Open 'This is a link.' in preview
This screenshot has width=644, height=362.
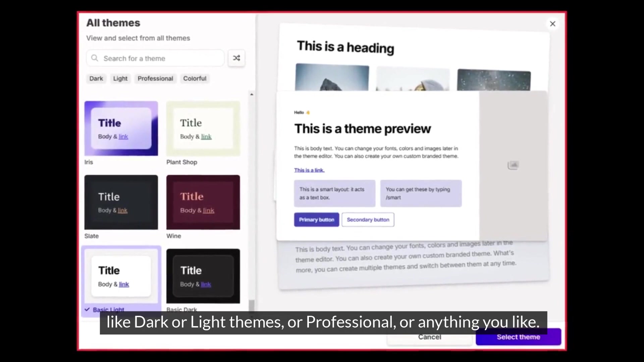(x=309, y=170)
